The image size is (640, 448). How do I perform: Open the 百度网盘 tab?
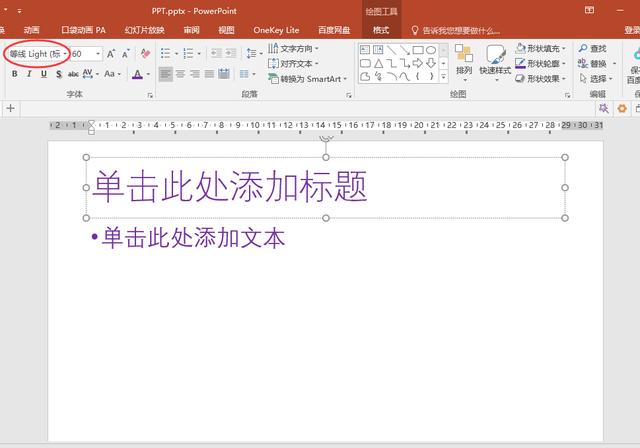334,30
